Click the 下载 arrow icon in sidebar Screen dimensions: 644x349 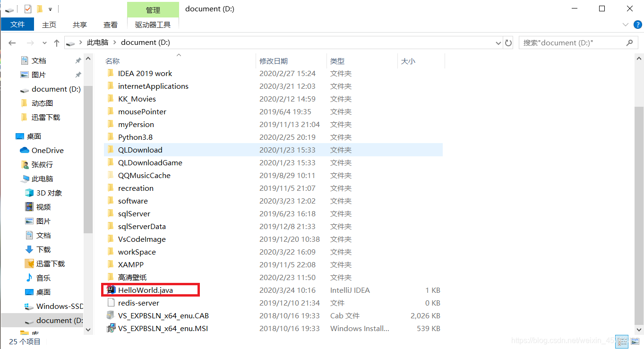point(29,249)
